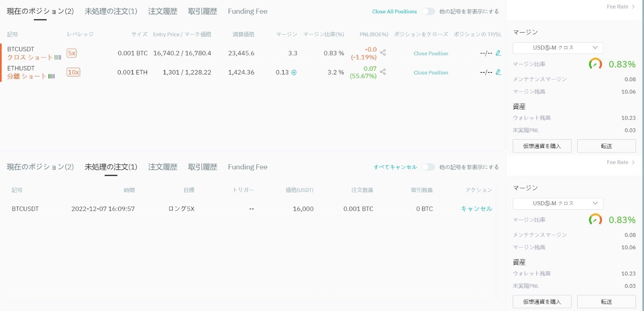Click entry/mark price 1,301 / 1,228.22
The image size is (644, 311).
click(187, 72)
